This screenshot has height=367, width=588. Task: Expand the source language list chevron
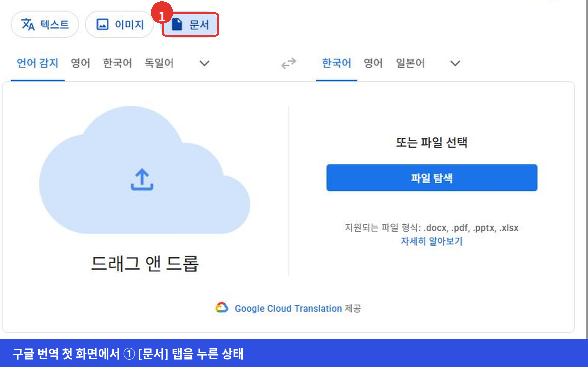click(x=204, y=63)
